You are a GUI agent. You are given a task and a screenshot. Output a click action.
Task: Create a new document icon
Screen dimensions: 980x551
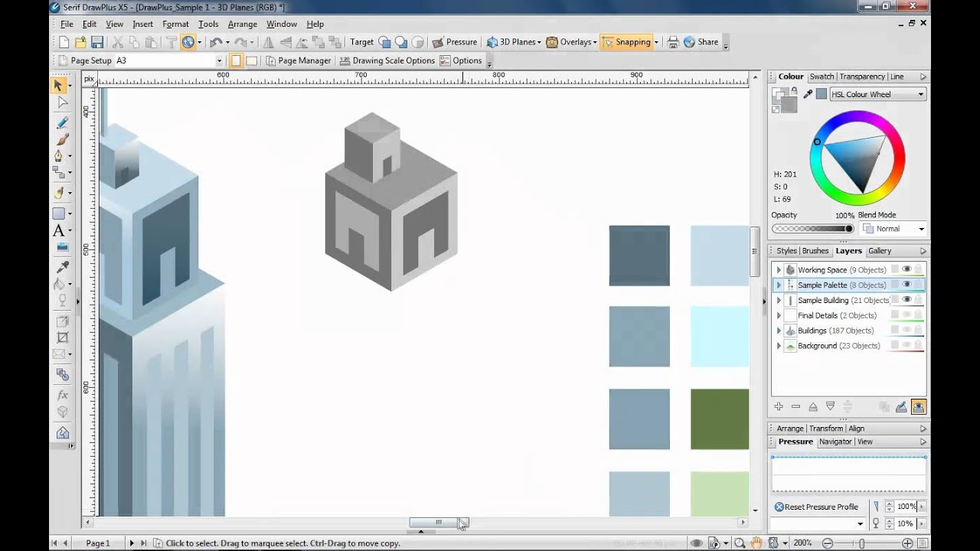pyautogui.click(x=64, y=42)
